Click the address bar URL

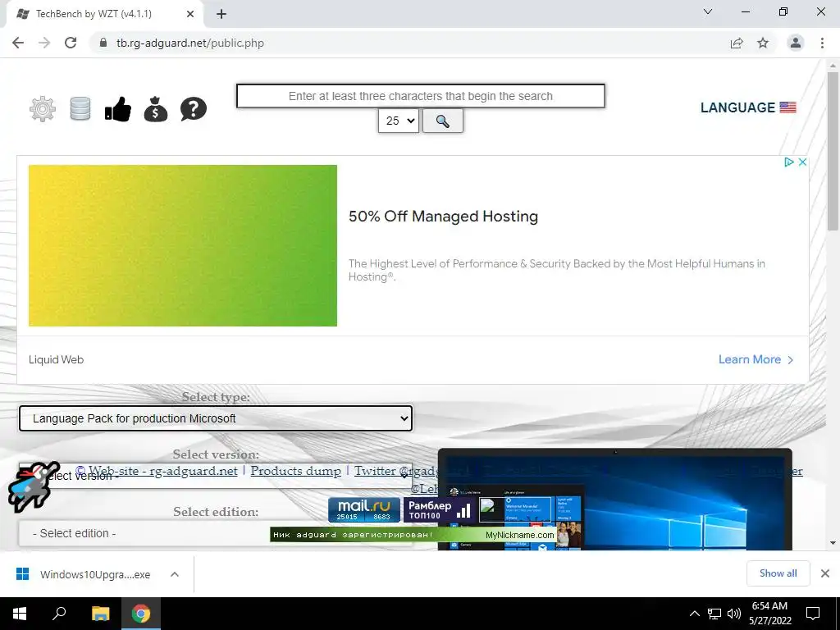pyautogui.click(x=190, y=43)
